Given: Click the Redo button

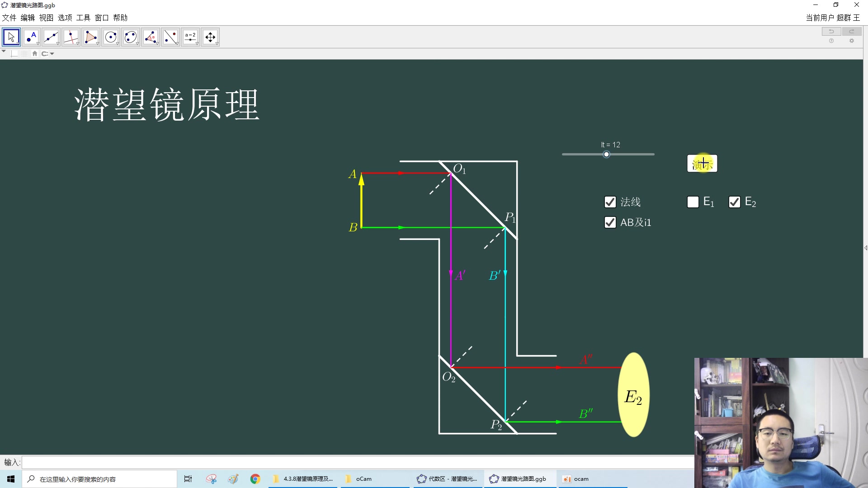Looking at the screenshot, I should click(851, 31).
